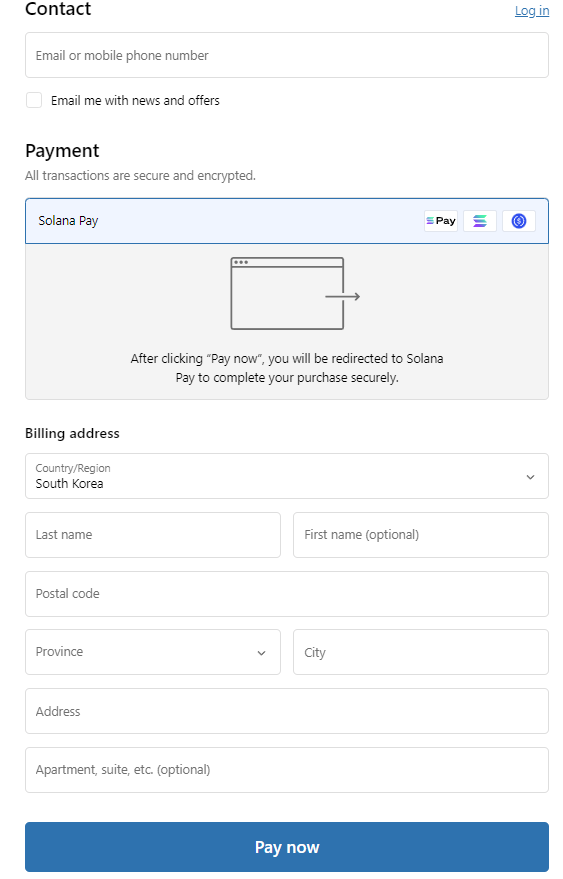Click the Contact heading
The width and height of the screenshot is (563, 879).
58,9
